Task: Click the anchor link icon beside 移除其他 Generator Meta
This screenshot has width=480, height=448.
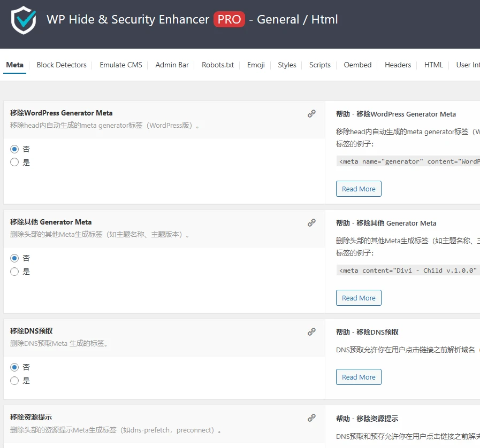Action: coord(311,222)
